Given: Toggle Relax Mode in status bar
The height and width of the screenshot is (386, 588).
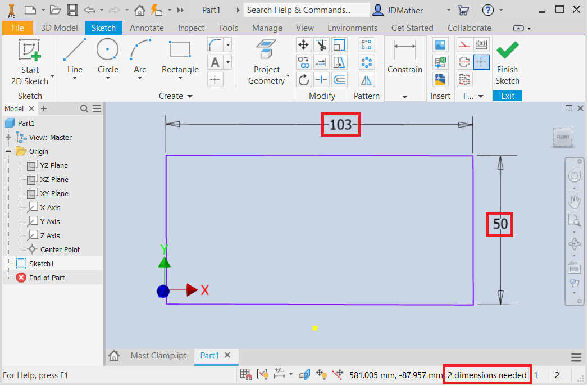Looking at the screenshot, I should tap(338, 374).
